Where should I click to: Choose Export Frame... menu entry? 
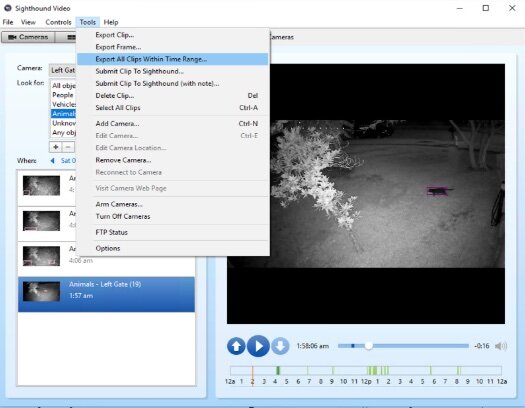[x=173, y=47]
